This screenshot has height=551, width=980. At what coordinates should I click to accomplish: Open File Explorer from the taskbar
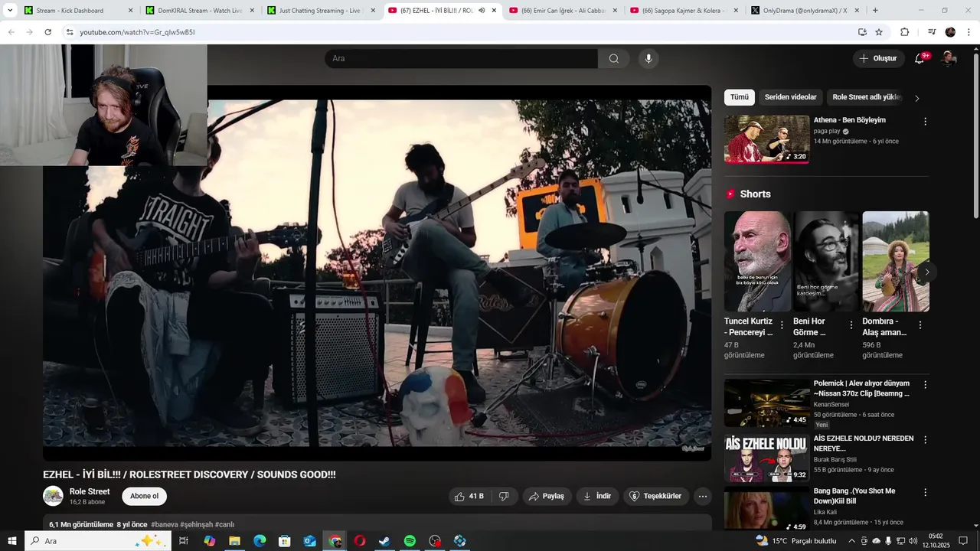(x=234, y=541)
